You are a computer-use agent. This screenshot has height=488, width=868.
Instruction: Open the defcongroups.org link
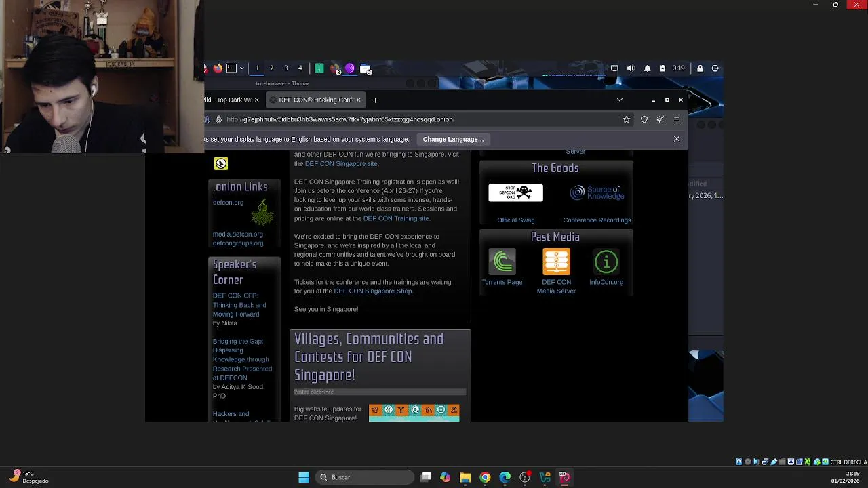[x=238, y=243]
